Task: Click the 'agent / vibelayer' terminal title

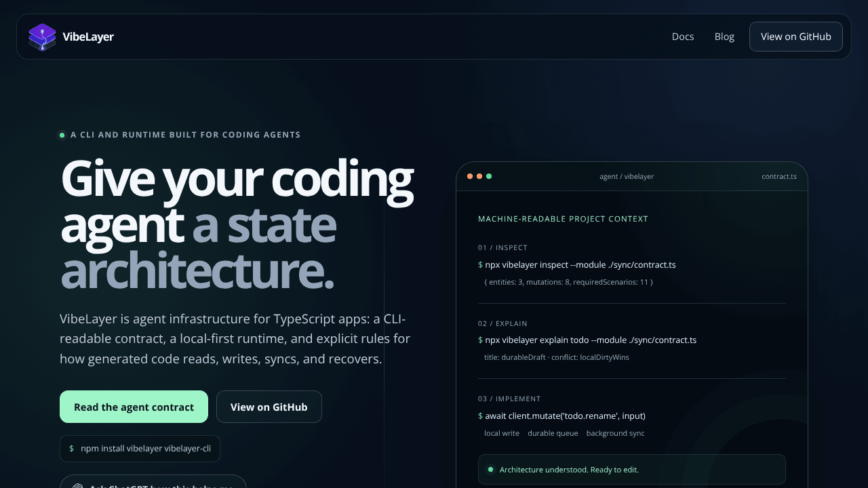Action: (627, 176)
